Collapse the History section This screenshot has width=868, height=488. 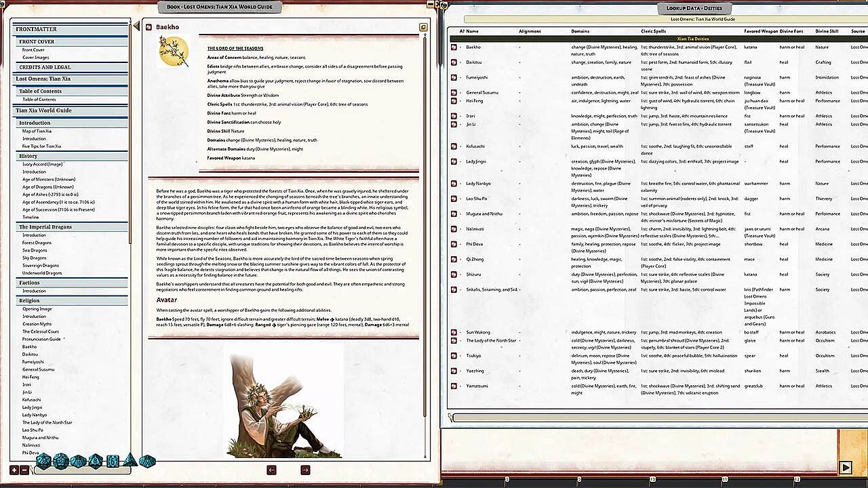coord(73,156)
